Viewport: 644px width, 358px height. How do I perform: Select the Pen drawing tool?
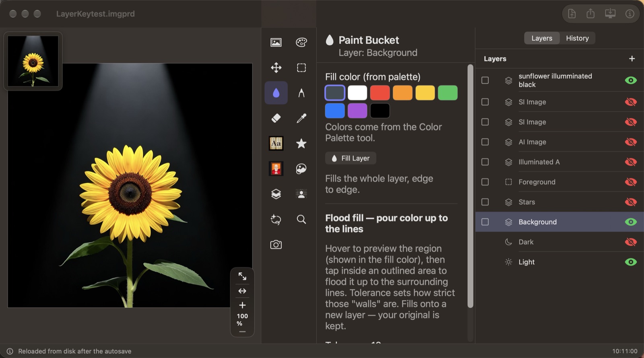tap(301, 93)
